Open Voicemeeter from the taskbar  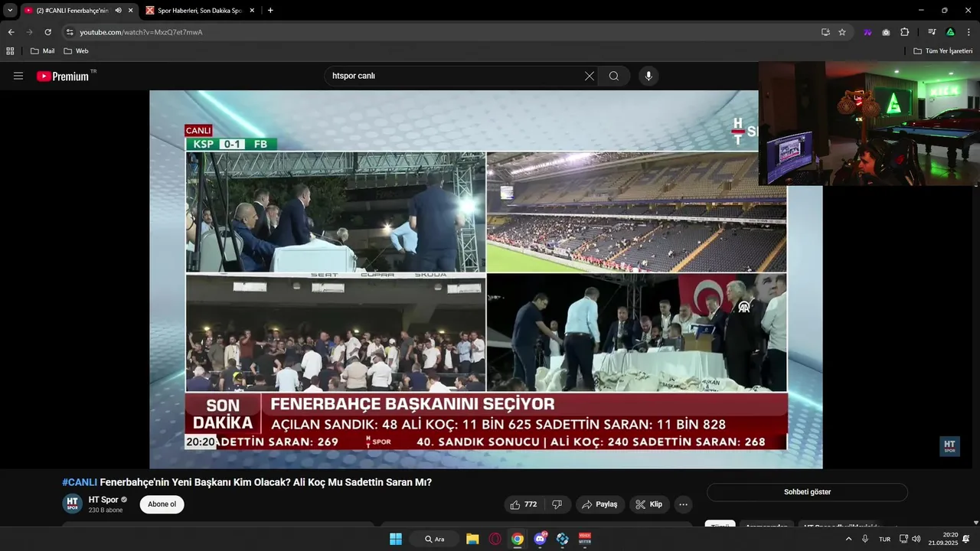pos(585,539)
